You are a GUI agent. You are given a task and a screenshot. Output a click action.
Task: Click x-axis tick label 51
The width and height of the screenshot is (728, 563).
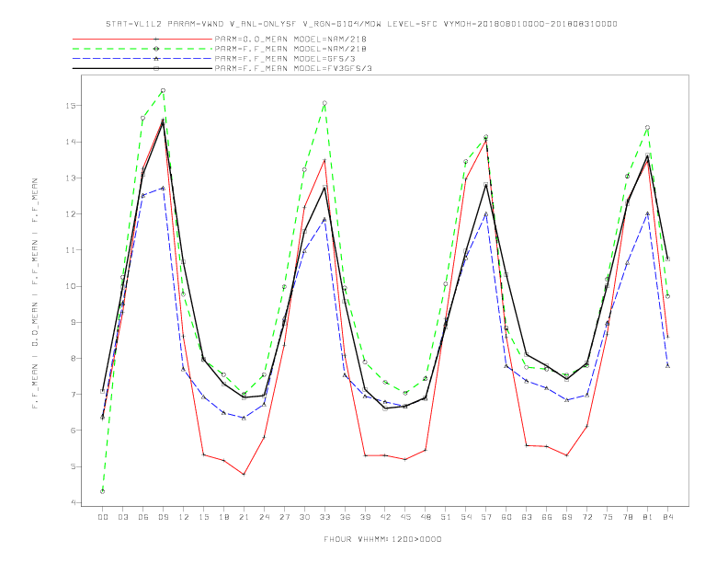coord(446,517)
